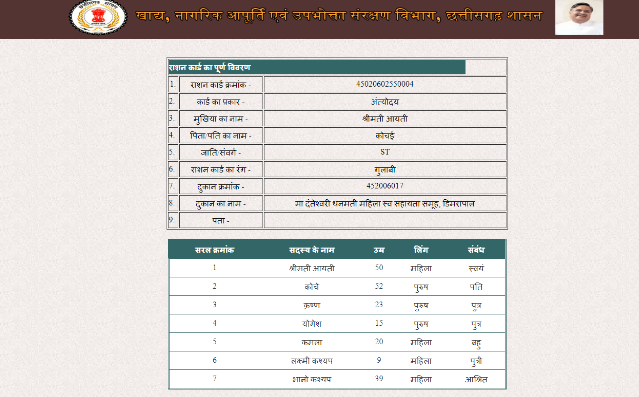Select age 20 in the कमला row
The height and width of the screenshot is (397, 639).
(379, 342)
